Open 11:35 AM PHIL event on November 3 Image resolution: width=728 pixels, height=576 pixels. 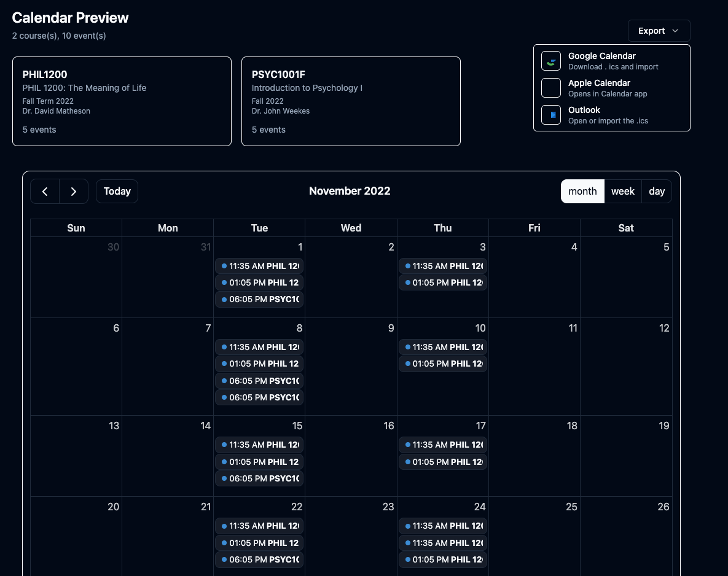pos(442,267)
